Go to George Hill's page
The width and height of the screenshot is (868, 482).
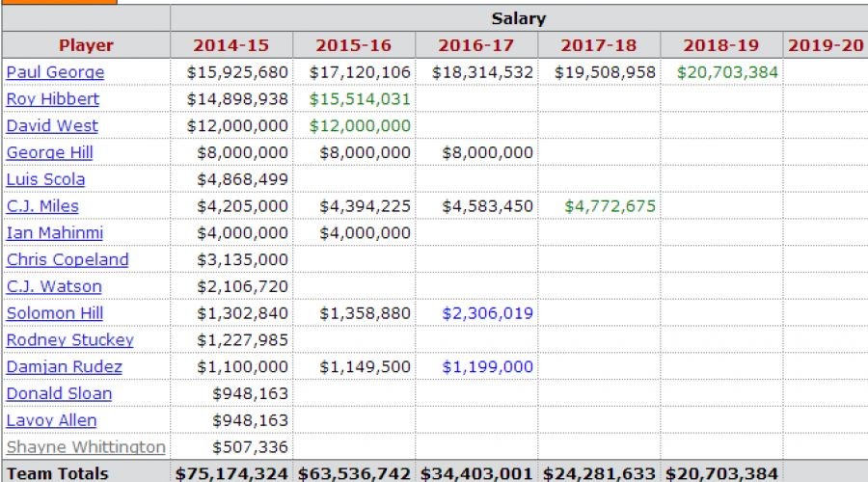[x=52, y=152]
